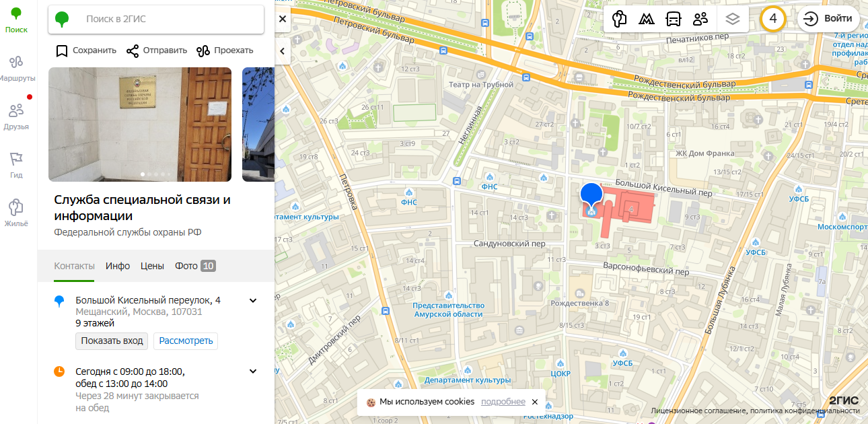Toggle public transport layer on map
The image size is (868, 424).
[x=673, y=19]
